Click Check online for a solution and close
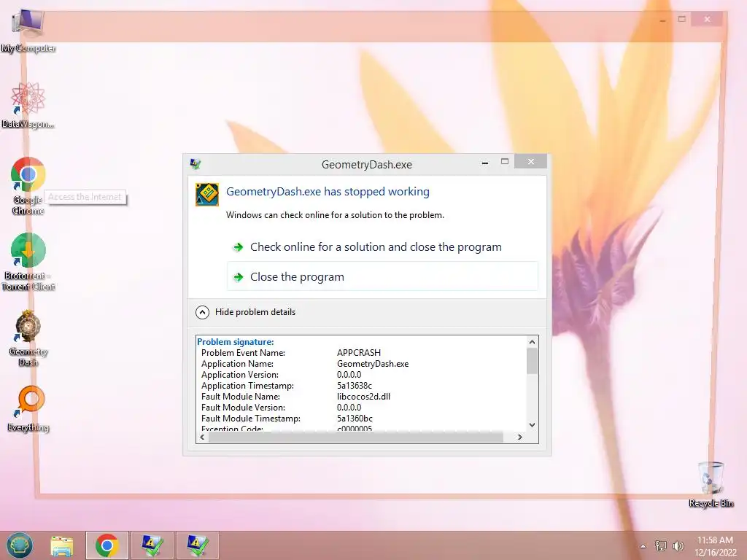The image size is (747, 560). (x=382, y=246)
